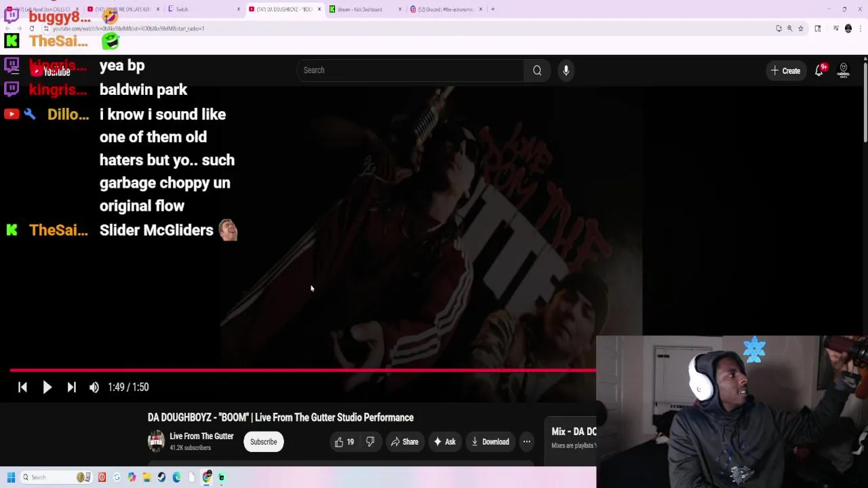Click the red video progress bar
The image size is (868, 488).
pyautogui.click(x=303, y=370)
